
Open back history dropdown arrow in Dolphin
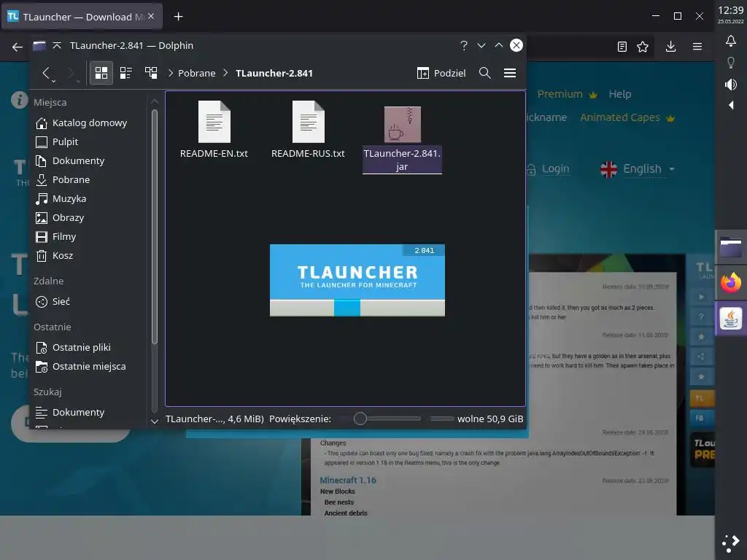(53, 82)
